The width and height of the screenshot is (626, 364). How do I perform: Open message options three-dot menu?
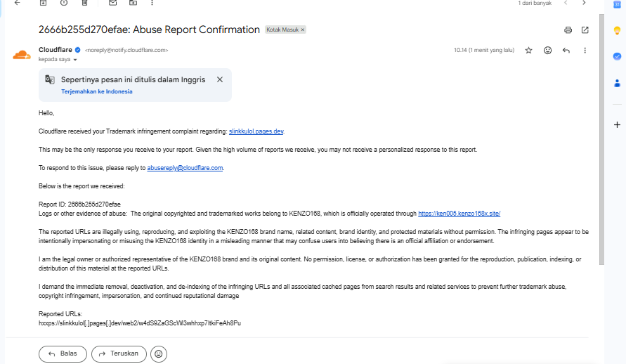[x=585, y=51]
